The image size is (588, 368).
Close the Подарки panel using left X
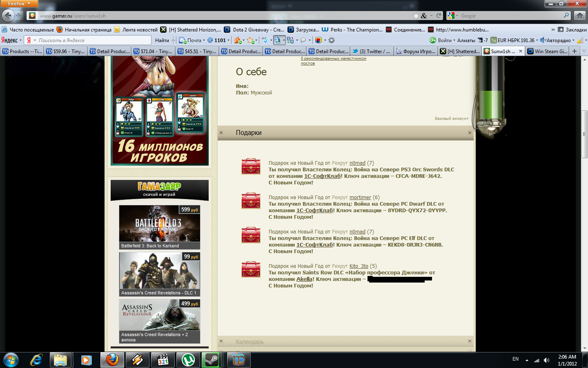click(x=221, y=132)
